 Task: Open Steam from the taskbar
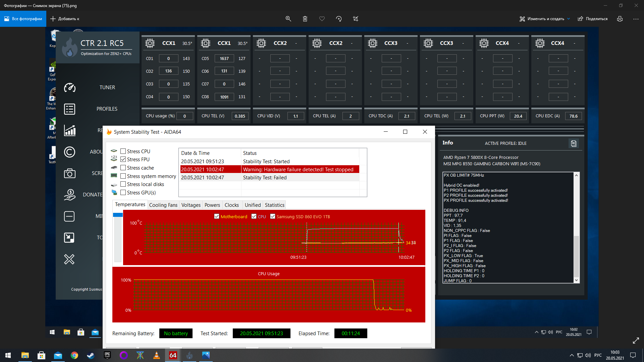click(91, 355)
